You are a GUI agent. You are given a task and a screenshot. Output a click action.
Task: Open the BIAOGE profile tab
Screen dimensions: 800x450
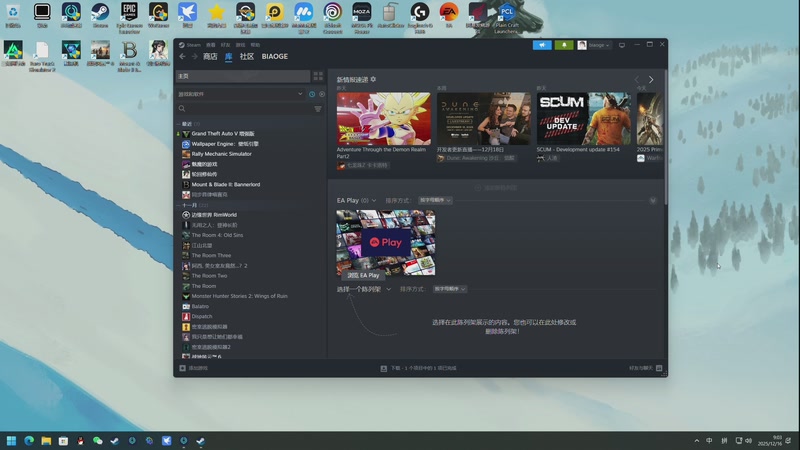pyautogui.click(x=274, y=57)
